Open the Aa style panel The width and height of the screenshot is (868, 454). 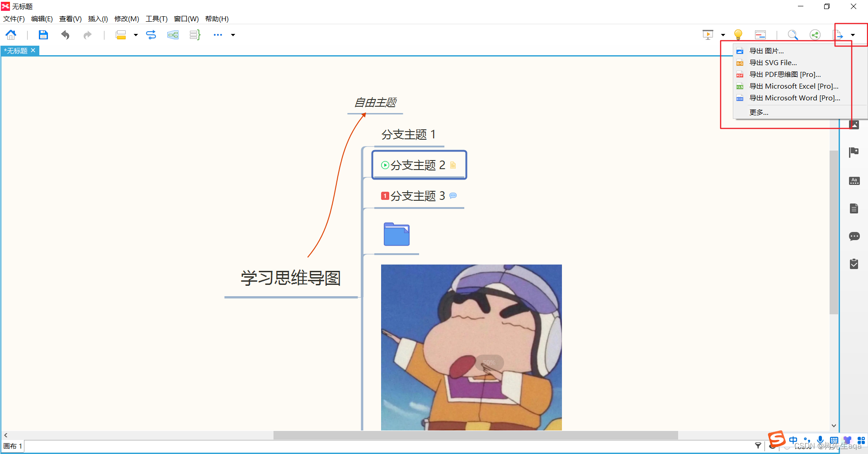(x=854, y=181)
